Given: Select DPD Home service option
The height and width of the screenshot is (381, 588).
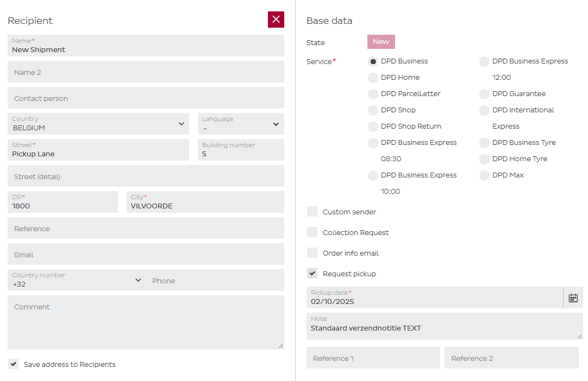Looking at the screenshot, I should click(x=373, y=78).
